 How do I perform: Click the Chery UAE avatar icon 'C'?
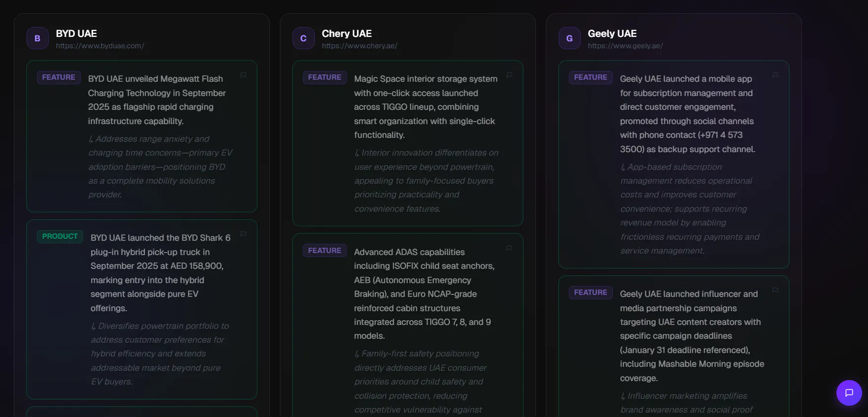[x=303, y=38]
